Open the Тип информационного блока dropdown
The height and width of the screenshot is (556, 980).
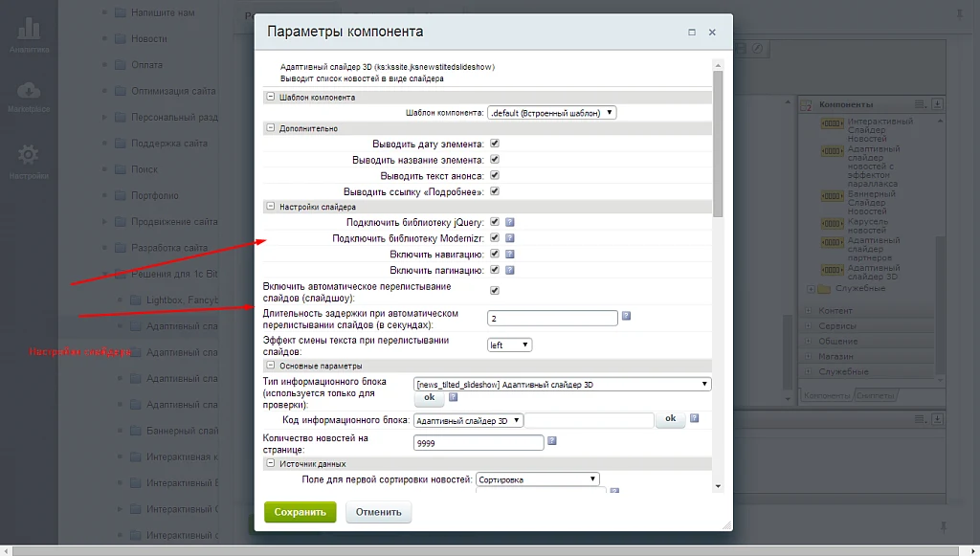[563, 384]
